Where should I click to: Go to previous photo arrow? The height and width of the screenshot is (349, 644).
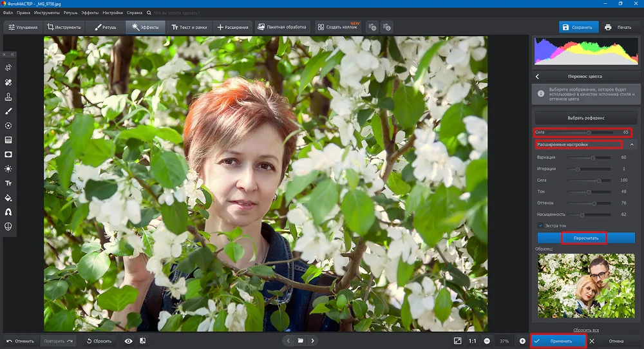pos(289,341)
